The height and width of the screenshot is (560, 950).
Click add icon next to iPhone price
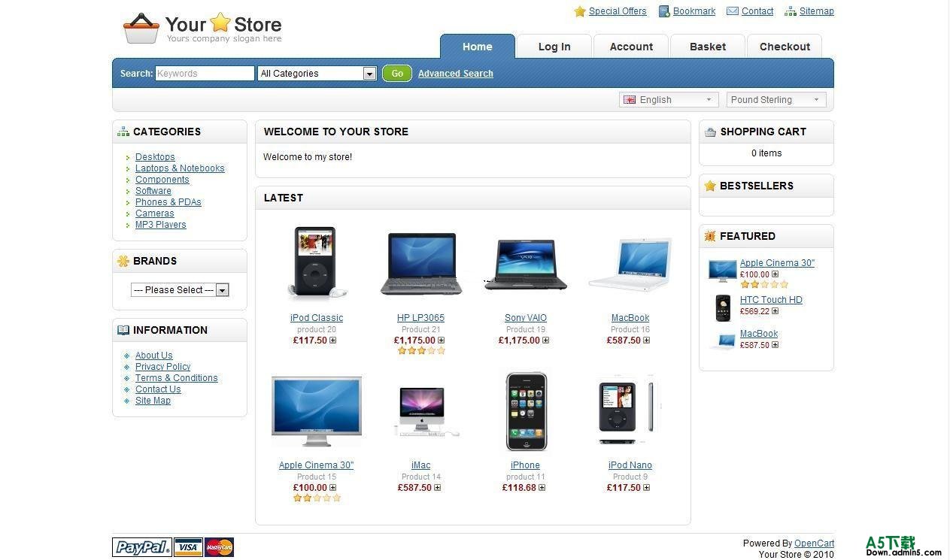[542, 488]
